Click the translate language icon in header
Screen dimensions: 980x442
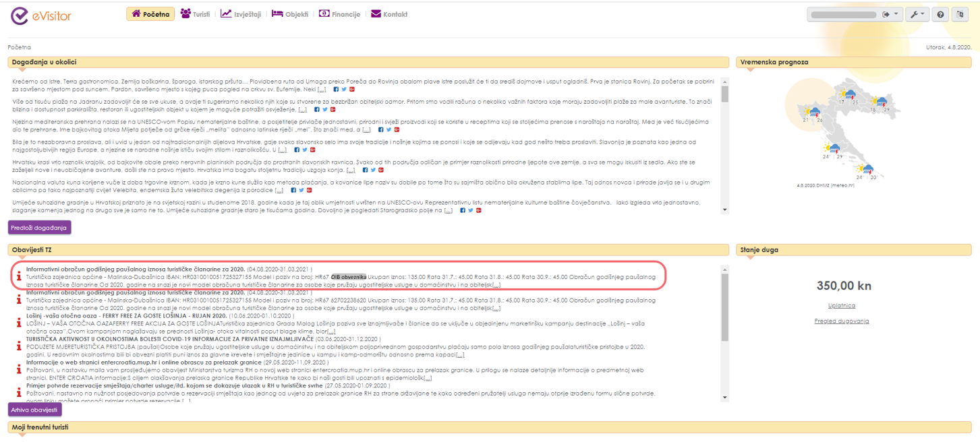coord(960,15)
